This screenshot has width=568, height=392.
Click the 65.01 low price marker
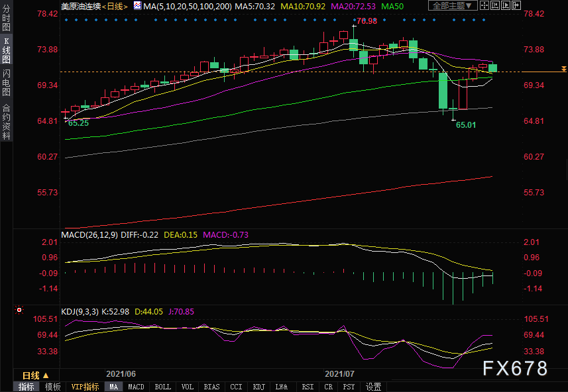click(466, 125)
